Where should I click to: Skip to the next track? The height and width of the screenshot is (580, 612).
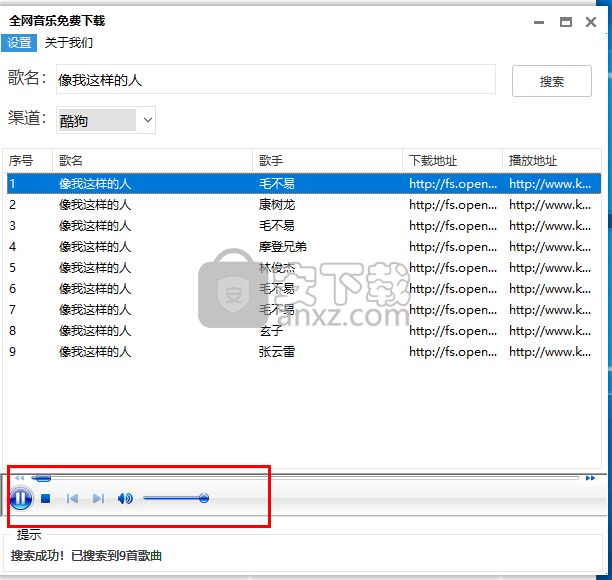(x=98, y=498)
